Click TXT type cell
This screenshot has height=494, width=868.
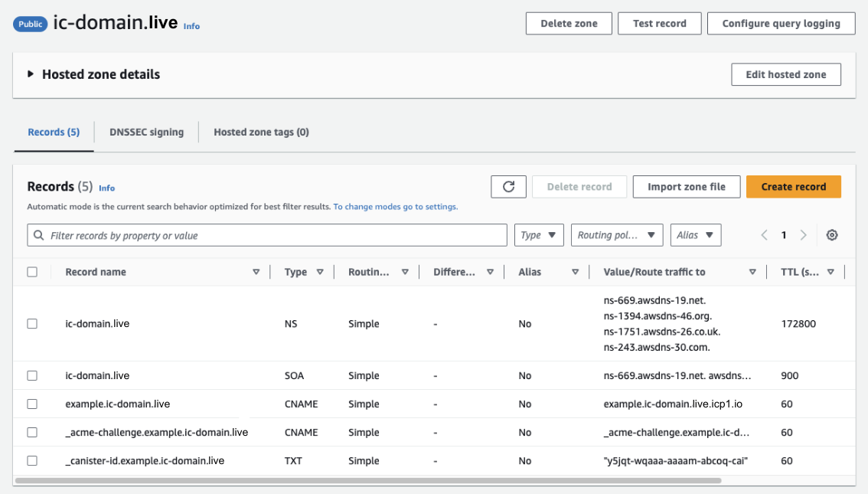[293, 461]
